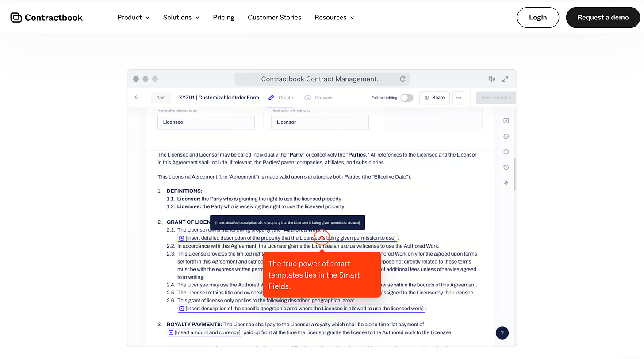The height and width of the screenshot is (359, 644).
Task: Click the Draft status badge
Action: pyautogui.click(x=161, y=98)
